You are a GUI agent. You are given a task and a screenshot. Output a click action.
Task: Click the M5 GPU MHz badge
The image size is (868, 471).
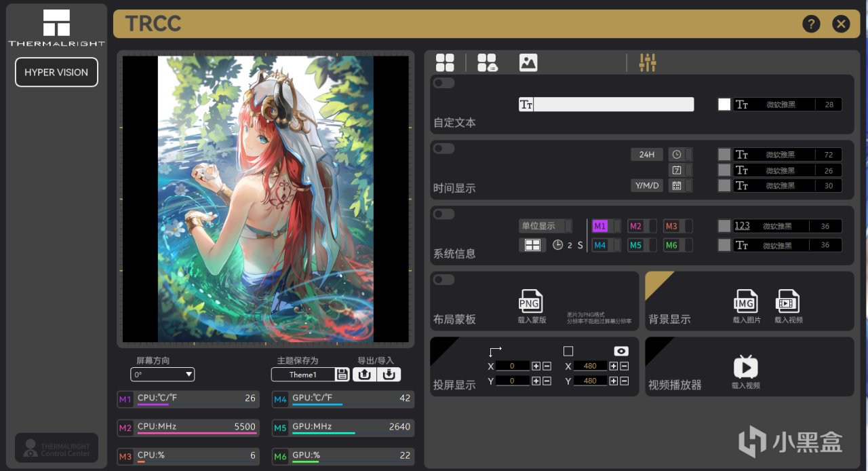(281, 428)
